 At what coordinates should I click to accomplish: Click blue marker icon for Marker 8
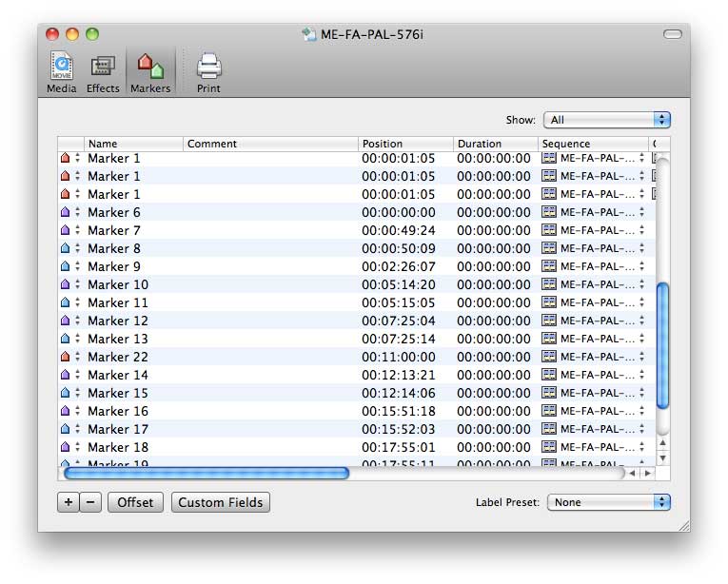click(x=65, y=248)
